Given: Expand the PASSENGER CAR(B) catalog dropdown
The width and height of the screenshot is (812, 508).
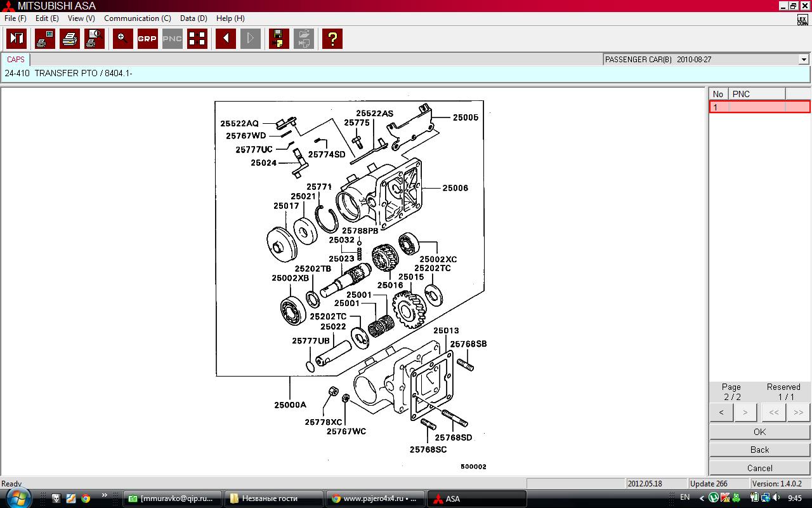Looking at the screenshot, I should coord(804,60).
